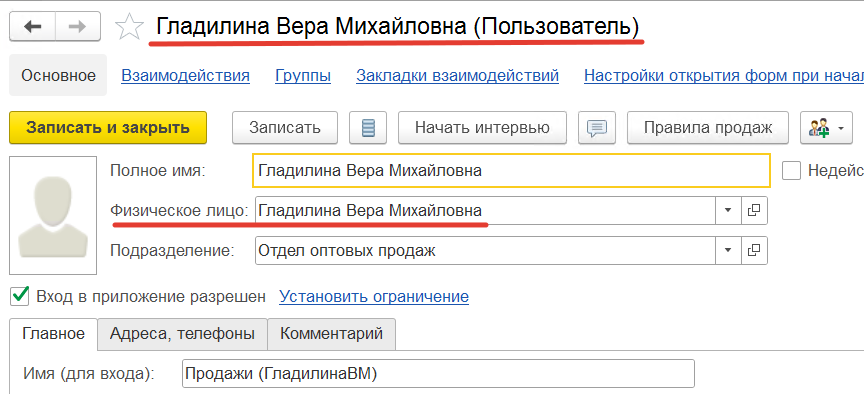
Task: Click the Установить ограничение link
Action: (x=374, y=297)
